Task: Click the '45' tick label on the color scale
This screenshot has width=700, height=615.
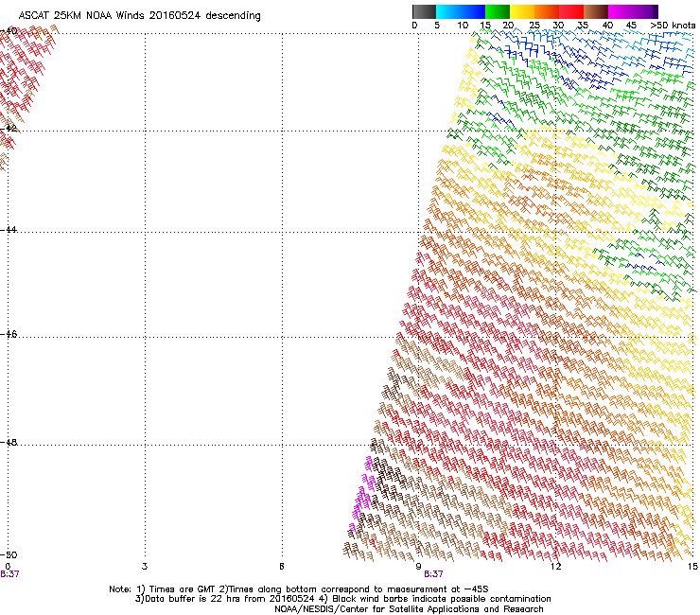Action: pyautogui.click(x=631, y=26)
